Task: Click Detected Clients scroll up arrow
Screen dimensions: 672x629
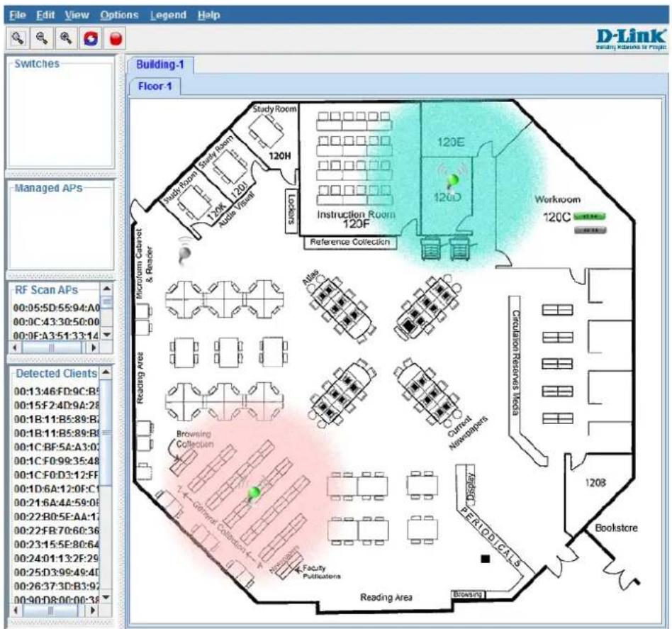Action: [106, 372]
